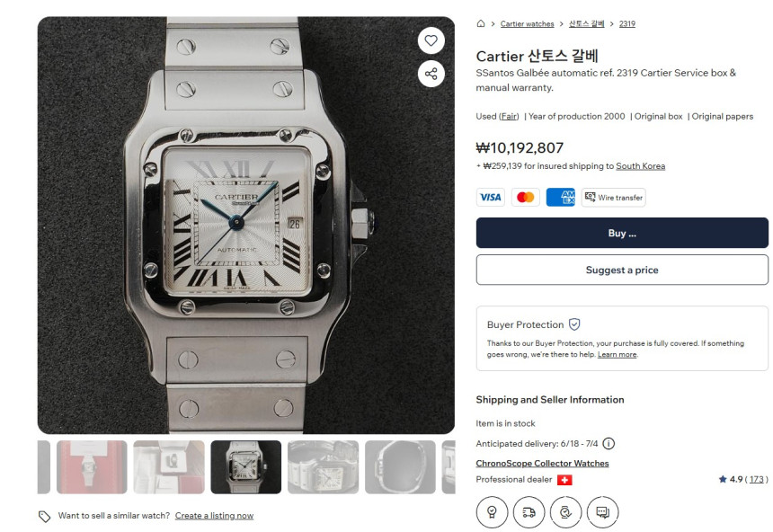This screenshot has height=532, width=773.
Task: Open the 2319 breadcrumb link
Action: pos(627,23)
